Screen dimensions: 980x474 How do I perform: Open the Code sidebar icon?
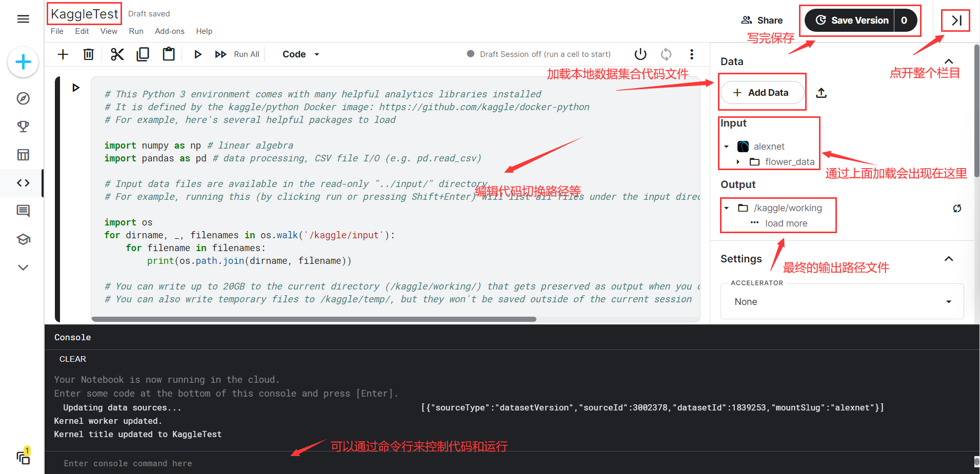coord(23,183)
